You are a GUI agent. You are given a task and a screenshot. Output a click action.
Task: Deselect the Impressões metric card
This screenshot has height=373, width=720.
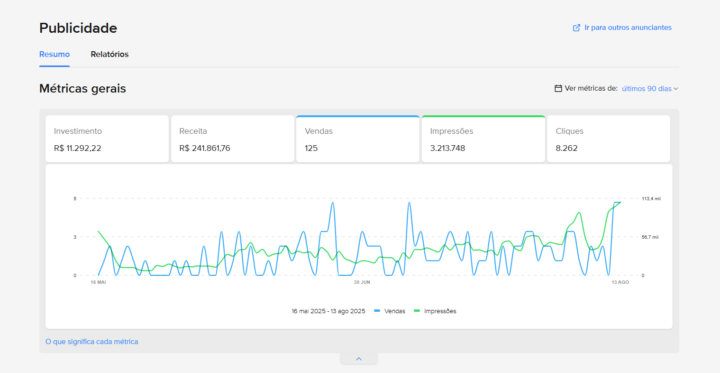coord(483,139)
